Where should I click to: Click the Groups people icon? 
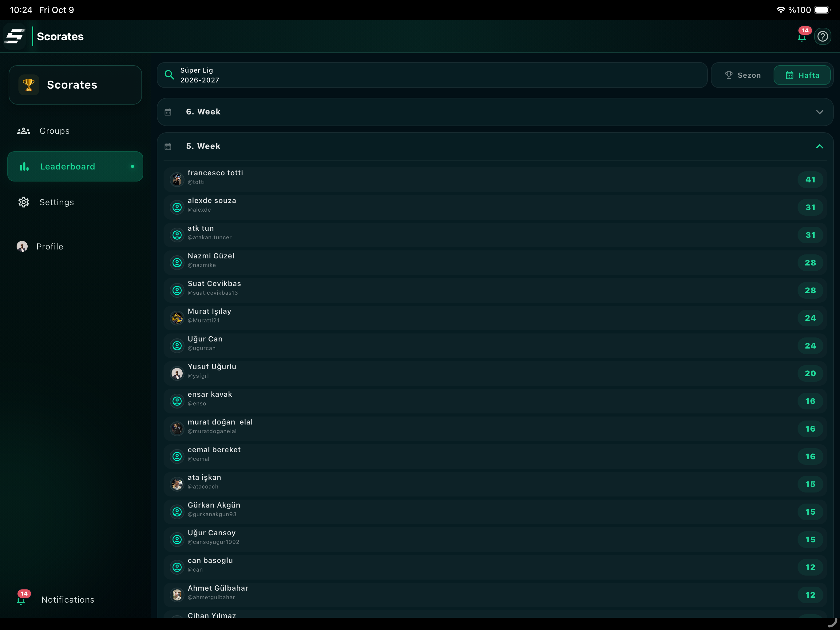24,131
